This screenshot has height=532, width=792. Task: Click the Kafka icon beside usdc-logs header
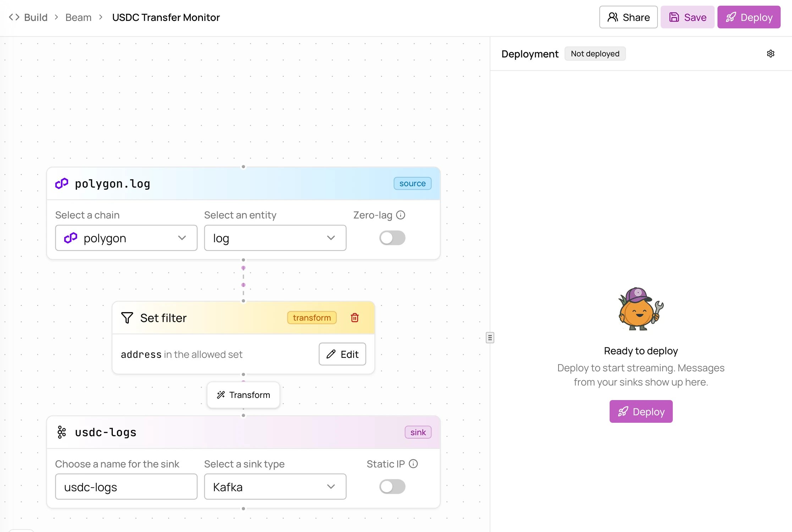[x=62, y=432]
